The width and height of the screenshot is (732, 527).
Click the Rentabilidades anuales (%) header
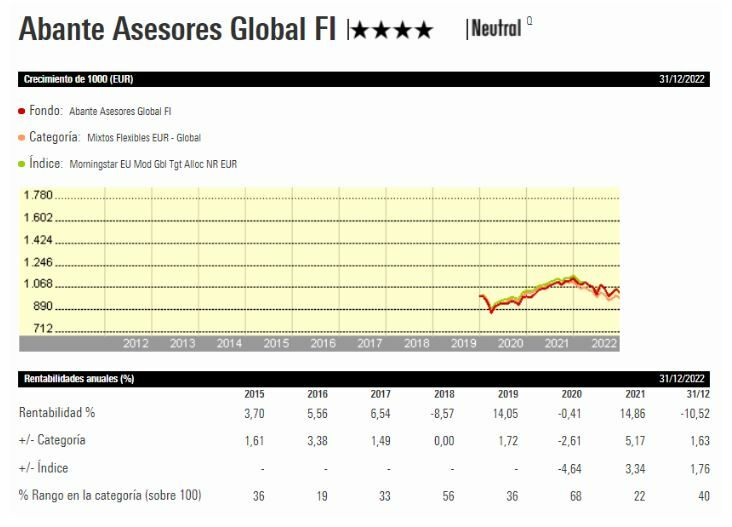78,378
